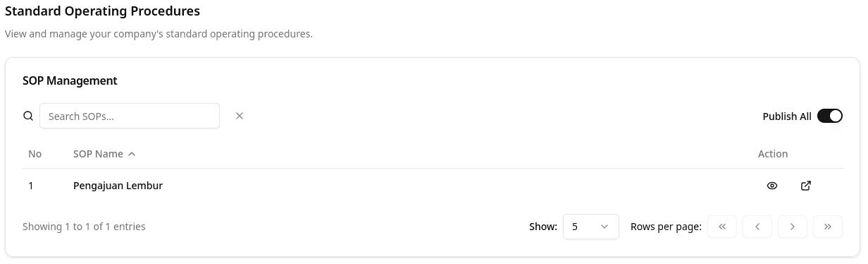Click the magnifier search icon

coord(28,116)
